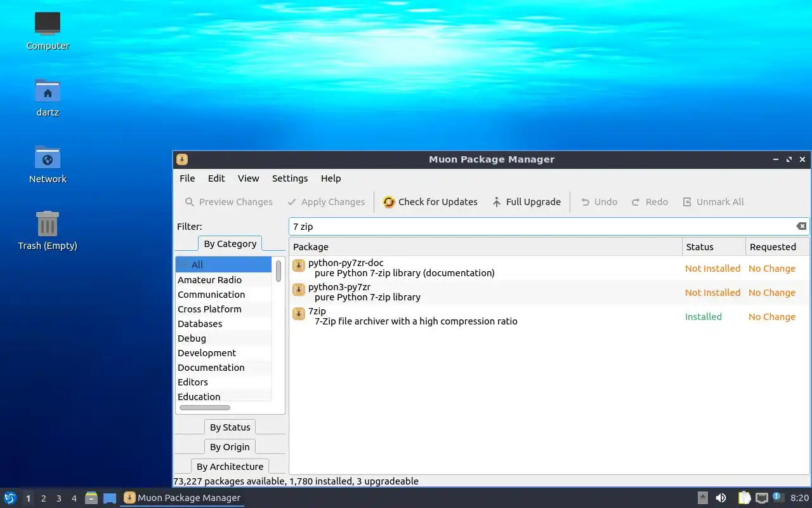Switch to virtual desktop 4

tap(74, 498)
